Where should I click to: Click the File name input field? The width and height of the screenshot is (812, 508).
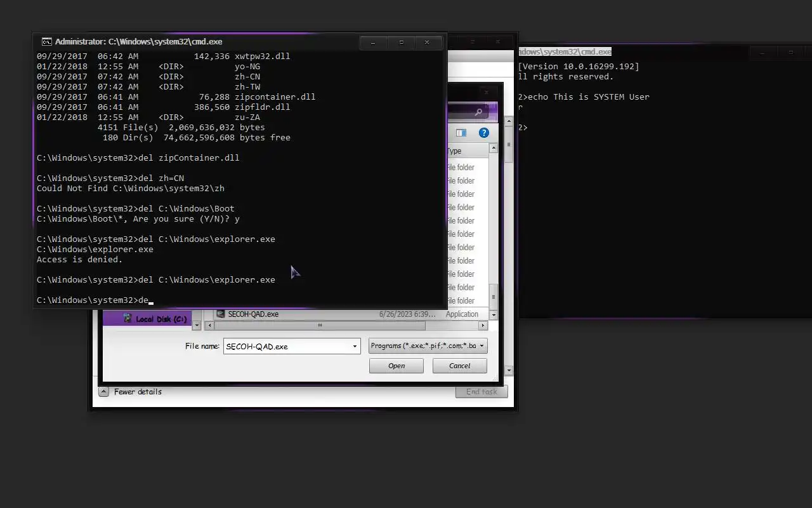(x=287, y=346)
